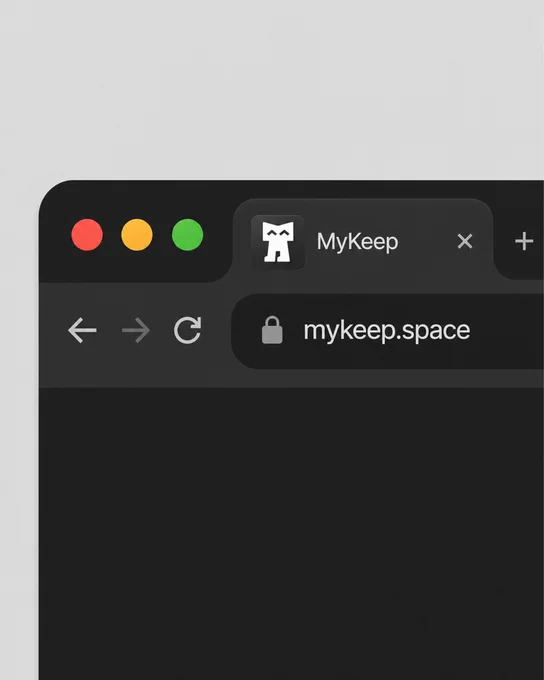Go forward with the right arrow
544x680 pixels.
pyautogui.click(x=136, y=330)
